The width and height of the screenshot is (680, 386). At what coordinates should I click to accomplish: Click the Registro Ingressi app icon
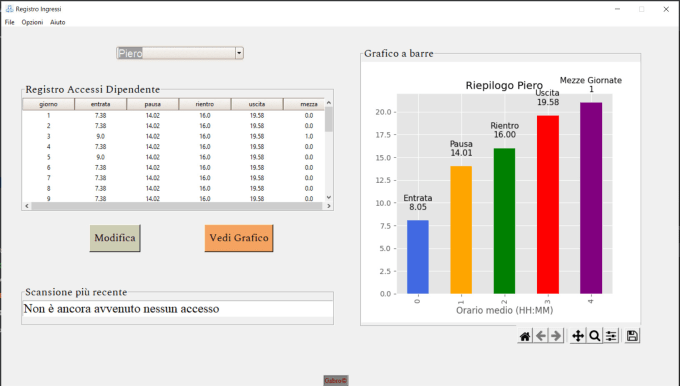coord(9,9)
